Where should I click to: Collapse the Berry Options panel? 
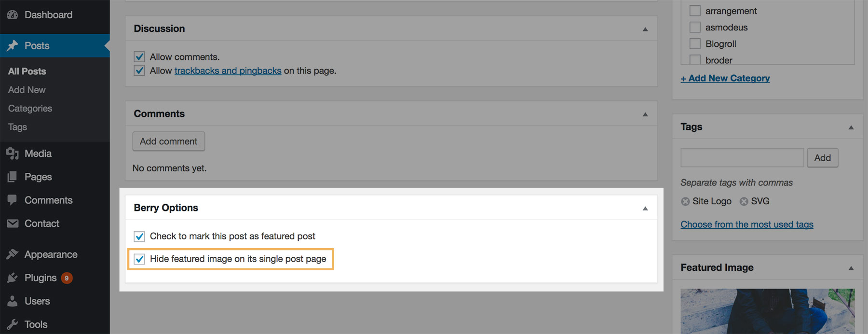coord(645,209)
